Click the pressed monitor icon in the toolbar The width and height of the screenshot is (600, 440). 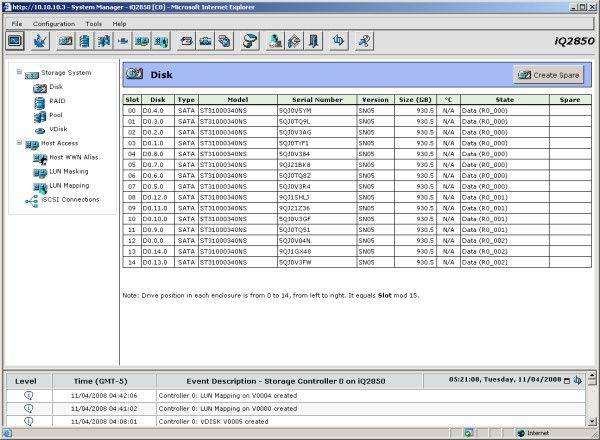(15, 41)
